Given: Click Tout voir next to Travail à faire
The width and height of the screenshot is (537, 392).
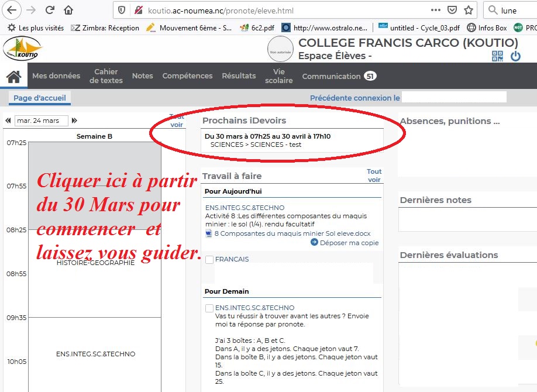Looking at the screenshot, I should pos(374,176).
